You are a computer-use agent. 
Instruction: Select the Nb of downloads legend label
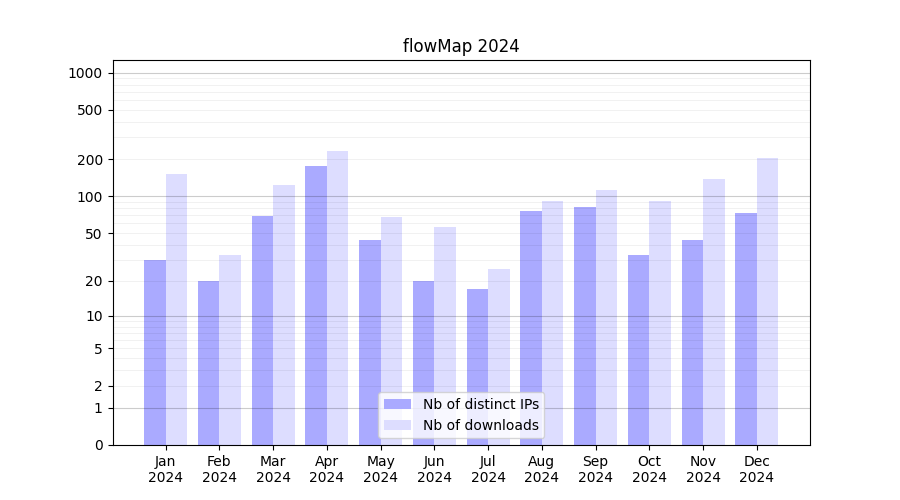tap(480, 425)
